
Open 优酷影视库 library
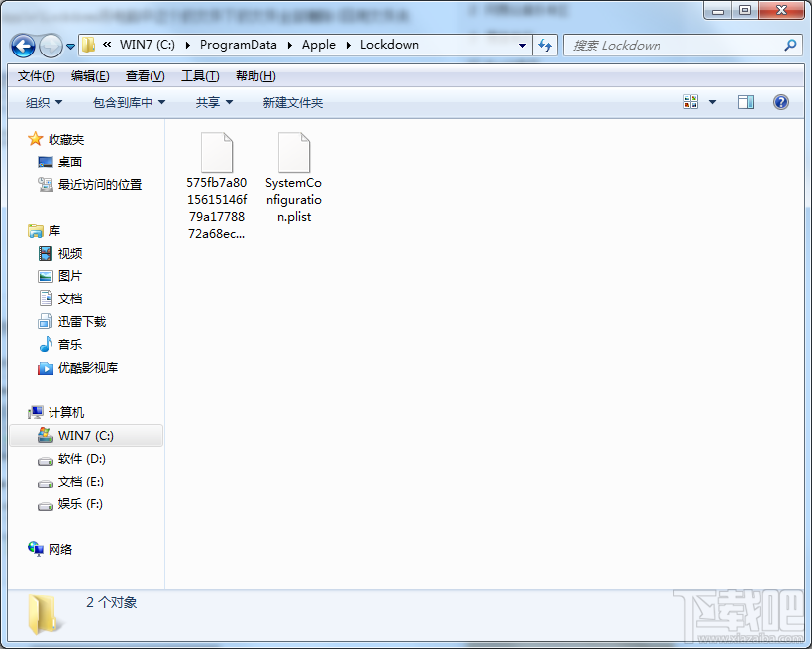[x=77, y=367]
